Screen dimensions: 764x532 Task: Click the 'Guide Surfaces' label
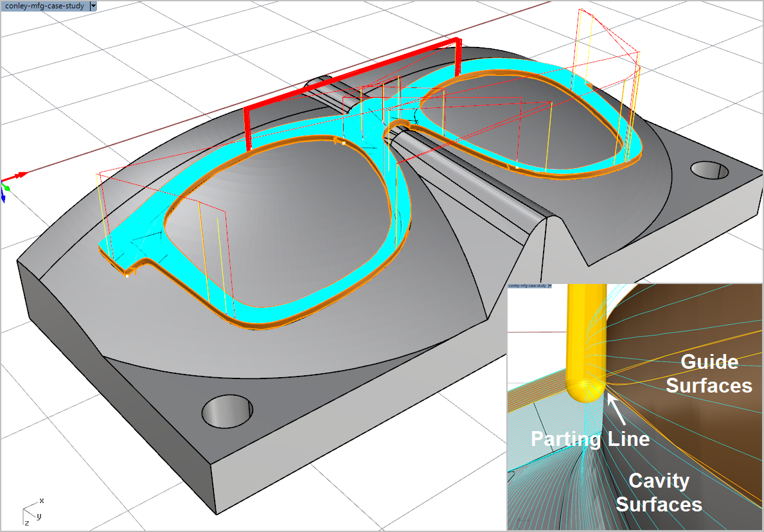pyautogui.click(x=708, y=373)
